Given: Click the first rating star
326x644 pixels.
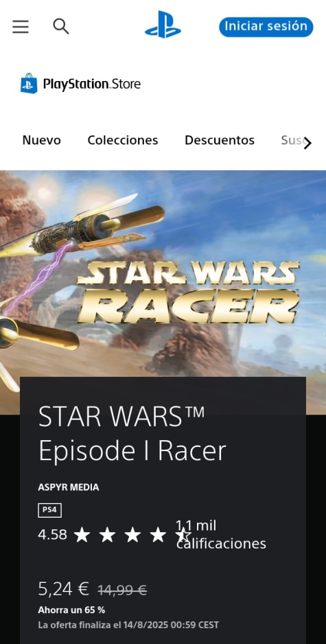Looking at the screenshot, I should point(82,535).
